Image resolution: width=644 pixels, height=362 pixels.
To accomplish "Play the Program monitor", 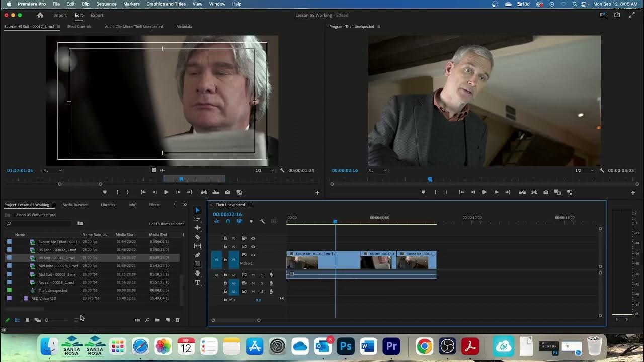I will click(484, 192).
